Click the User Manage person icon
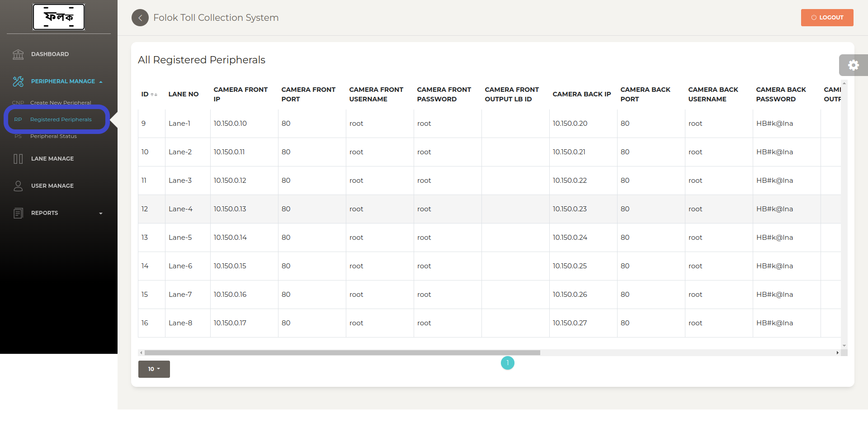 [18, 186]
